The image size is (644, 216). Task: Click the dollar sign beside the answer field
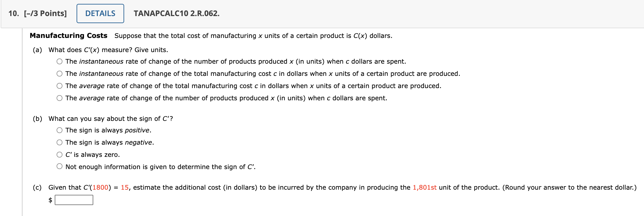coord(51,200)
